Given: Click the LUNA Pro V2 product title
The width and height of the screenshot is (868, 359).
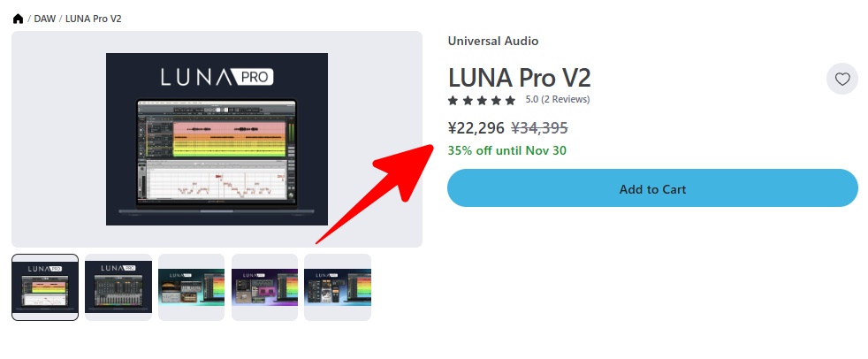Looking at the screenshot, I should click(519, 78).
